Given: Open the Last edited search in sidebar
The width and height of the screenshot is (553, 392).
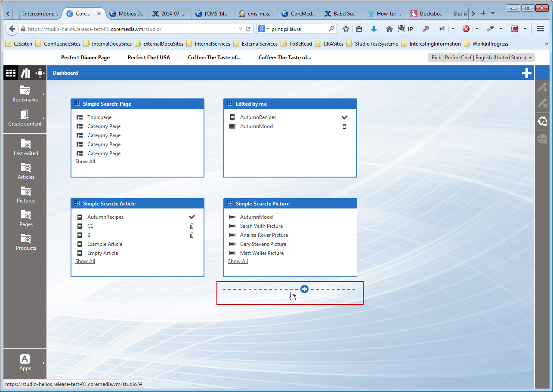Looking at the screenshot, I should pos(25,147).
